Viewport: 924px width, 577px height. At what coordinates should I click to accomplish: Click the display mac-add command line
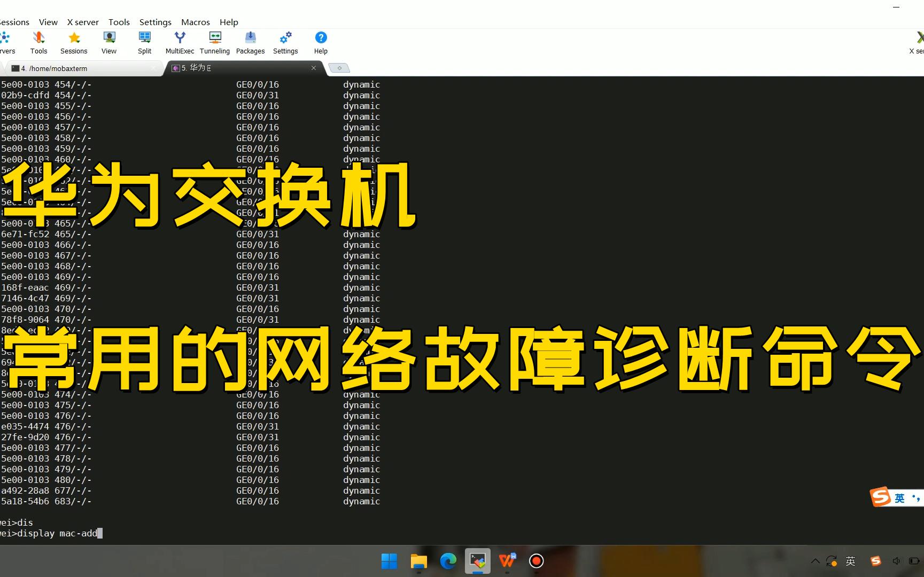pos(51,533)
